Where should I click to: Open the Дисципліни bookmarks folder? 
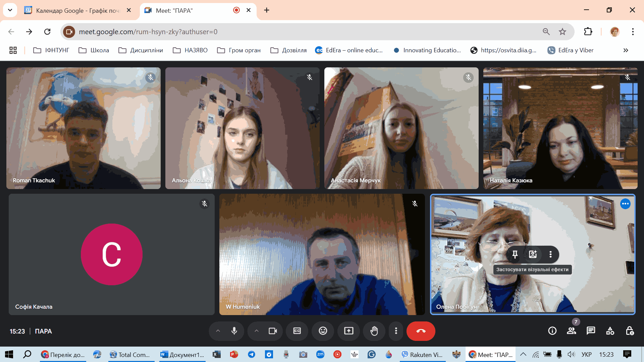(x=141, y=50)
